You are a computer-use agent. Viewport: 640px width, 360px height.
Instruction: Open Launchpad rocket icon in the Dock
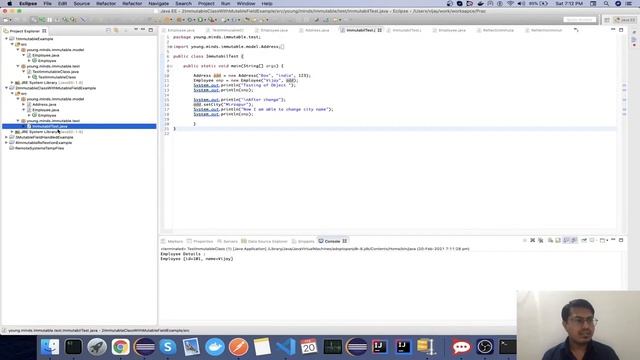(97, 347)
